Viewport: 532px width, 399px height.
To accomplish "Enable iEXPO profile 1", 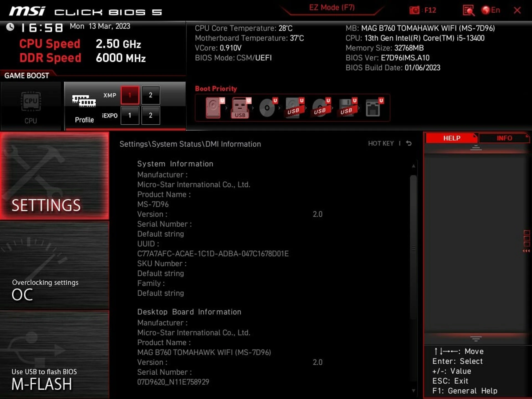I will (x=130, y=115).
